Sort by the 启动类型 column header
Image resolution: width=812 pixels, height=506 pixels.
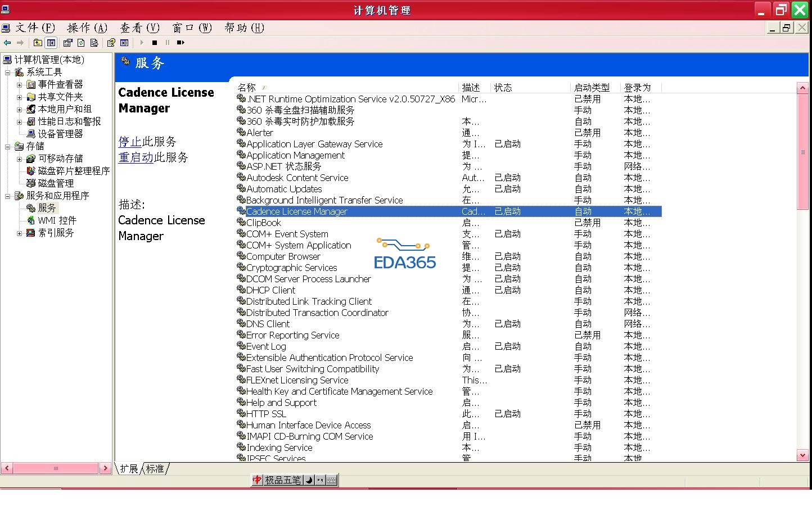point(596,88)
